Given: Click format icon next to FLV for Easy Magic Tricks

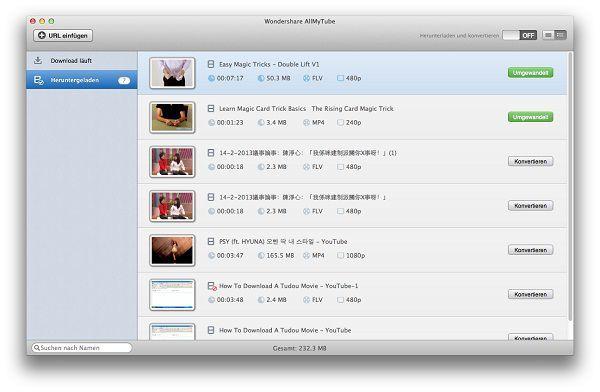Looking at the screenshot, I should (306, 78).
